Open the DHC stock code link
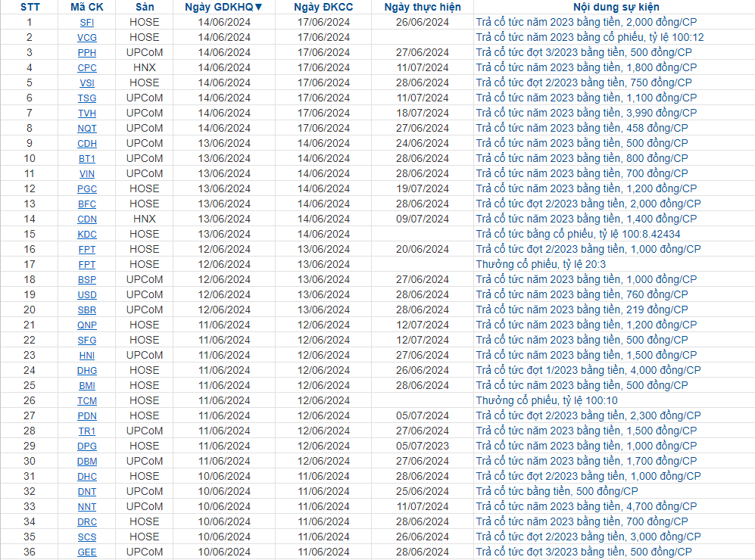 pyautogui.click(x=86, y=477)
